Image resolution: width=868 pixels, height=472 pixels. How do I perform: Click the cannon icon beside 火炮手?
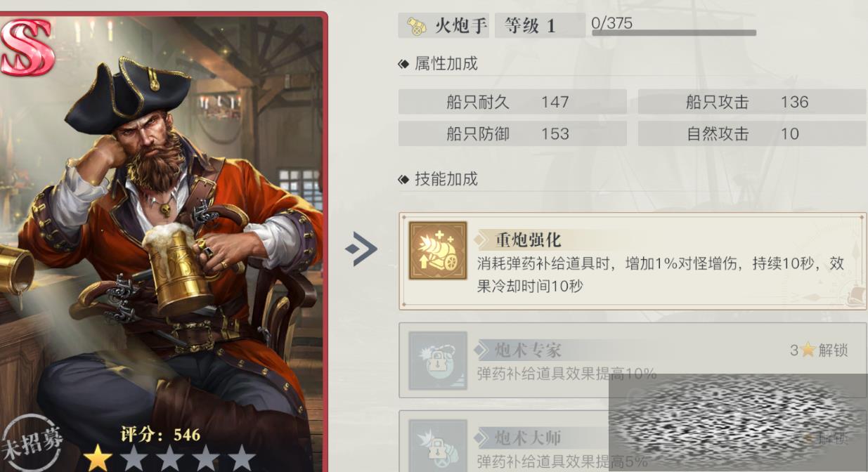point(415,26)
